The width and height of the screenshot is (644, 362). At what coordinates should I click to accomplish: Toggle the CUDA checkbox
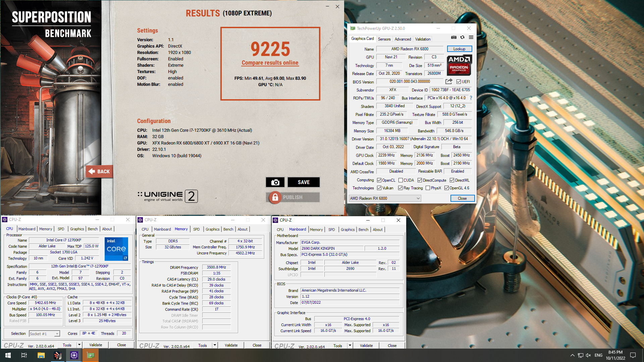coord(400,180)
